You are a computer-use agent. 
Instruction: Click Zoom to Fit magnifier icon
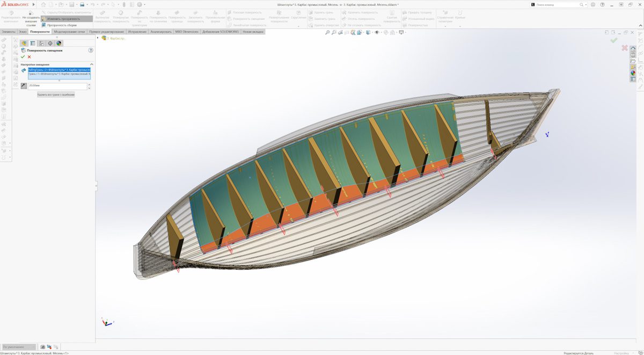tap(327, 32)
